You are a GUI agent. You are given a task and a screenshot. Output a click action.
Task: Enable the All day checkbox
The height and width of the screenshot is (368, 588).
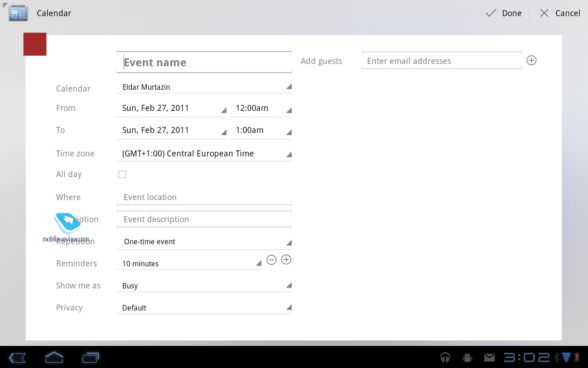(122, 174)
